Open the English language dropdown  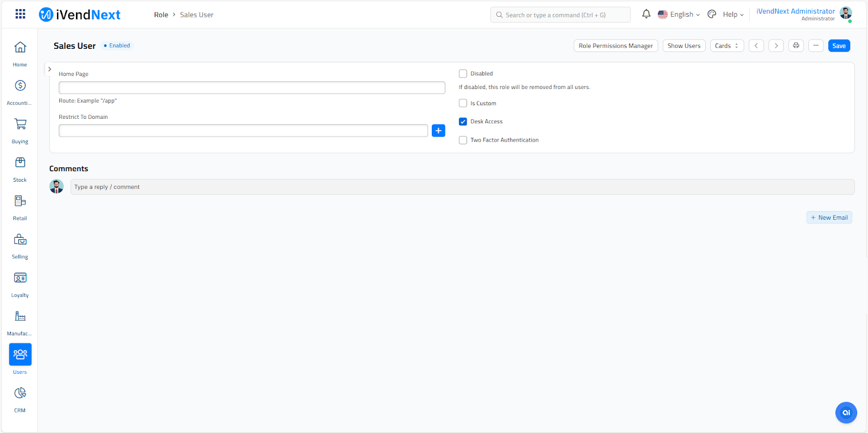click(x=679, y=15)
